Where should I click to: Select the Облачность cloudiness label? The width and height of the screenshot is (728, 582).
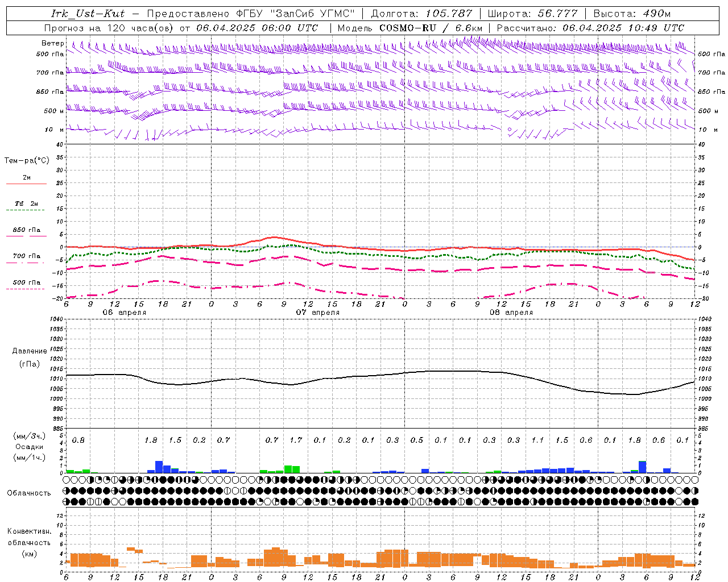pyautogui.click(x=29, y=493)
